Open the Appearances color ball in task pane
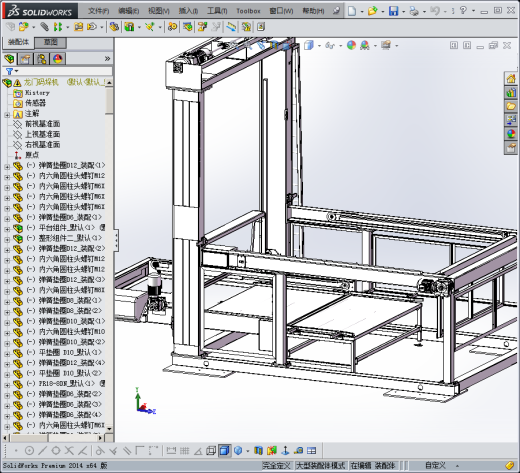The image size is (520, 473). pyautogui.click(x=511, y=134)
